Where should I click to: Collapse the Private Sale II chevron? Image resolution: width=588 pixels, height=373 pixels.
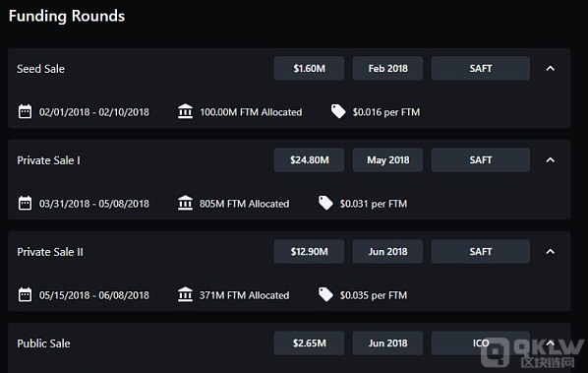click(550, 251)
